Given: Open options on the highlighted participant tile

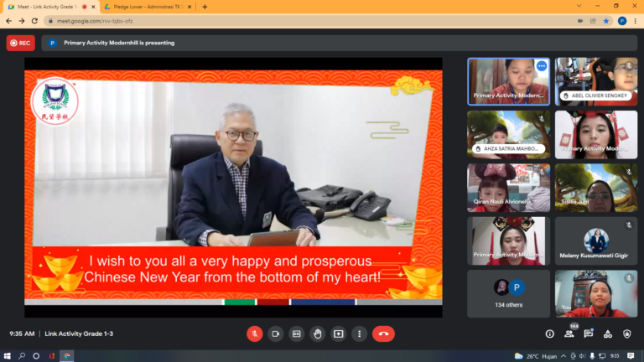Looking at the screenshot, I should 542,65.
